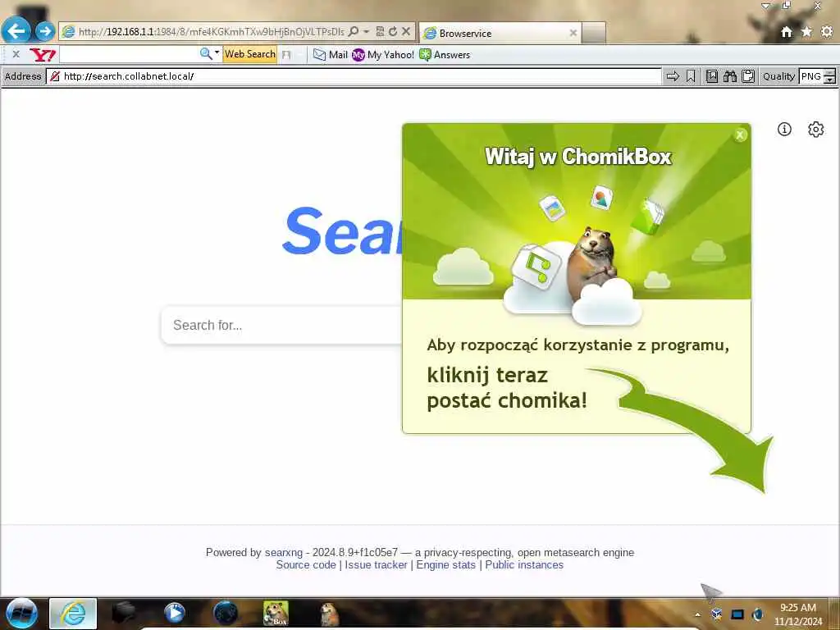The width and height of the screenshot is (840, 630).
Task: Click the 'kliknij teraz' text in the popup
Action: point(487,375)
